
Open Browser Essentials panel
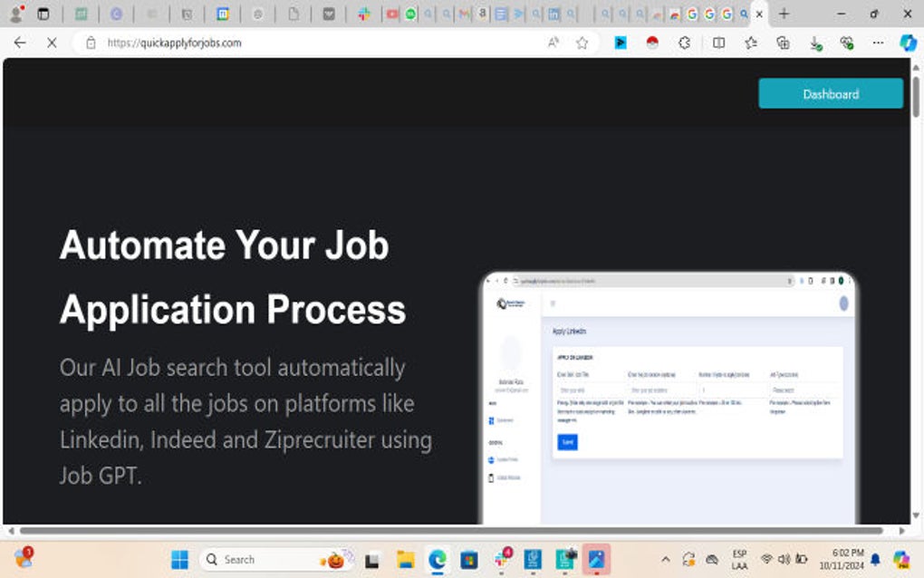coord(846,43)
